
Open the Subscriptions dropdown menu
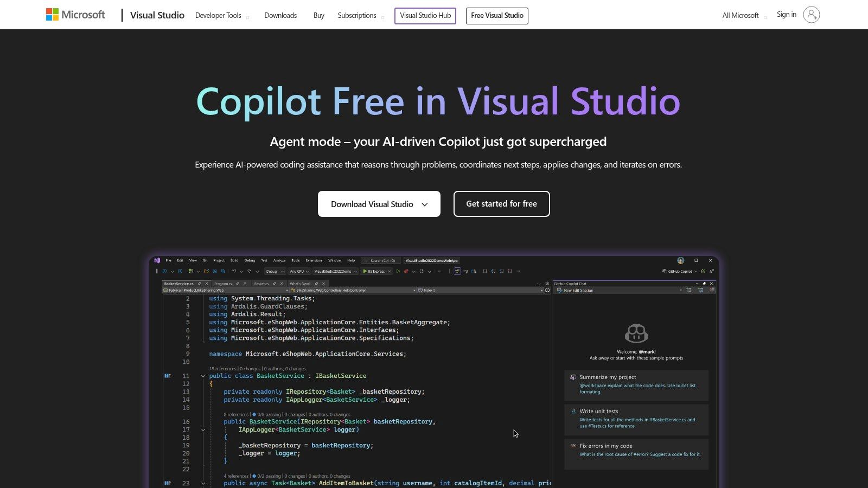(x=361, y=15)
